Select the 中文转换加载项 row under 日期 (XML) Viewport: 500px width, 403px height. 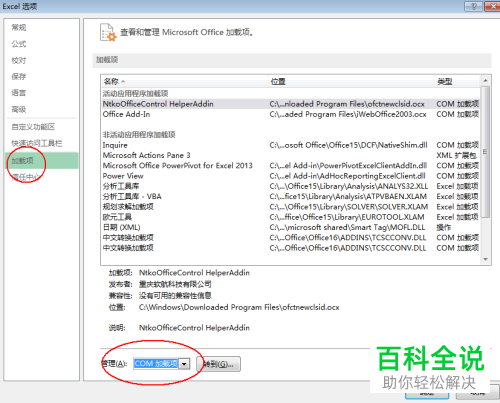coord(291,238)
